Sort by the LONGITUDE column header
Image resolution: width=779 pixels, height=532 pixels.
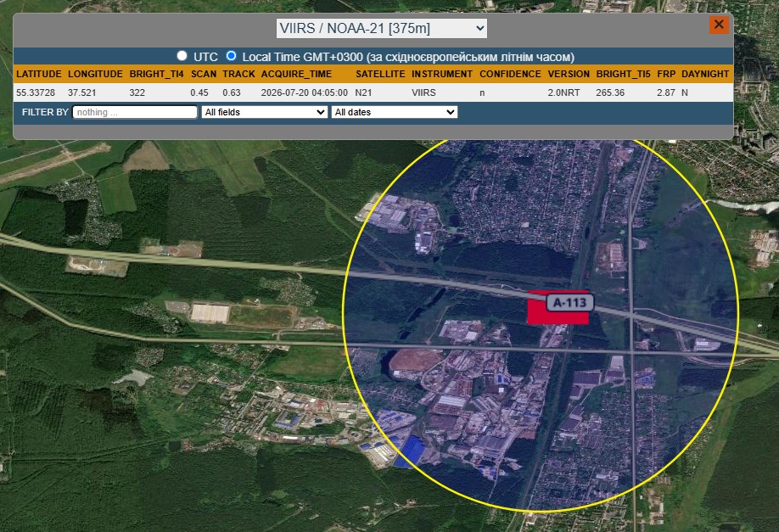click(x=95, y=74)
